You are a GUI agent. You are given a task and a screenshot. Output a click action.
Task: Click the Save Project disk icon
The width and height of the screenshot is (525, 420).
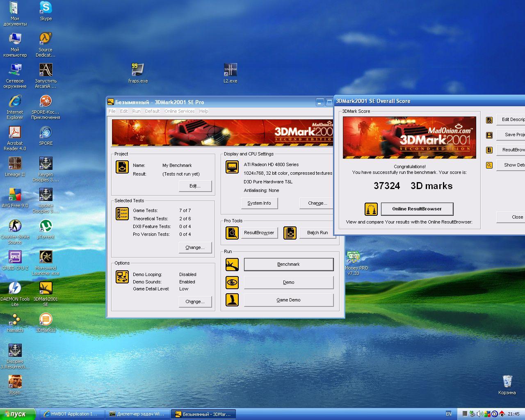pyautogui.click(x=489, y=135)
